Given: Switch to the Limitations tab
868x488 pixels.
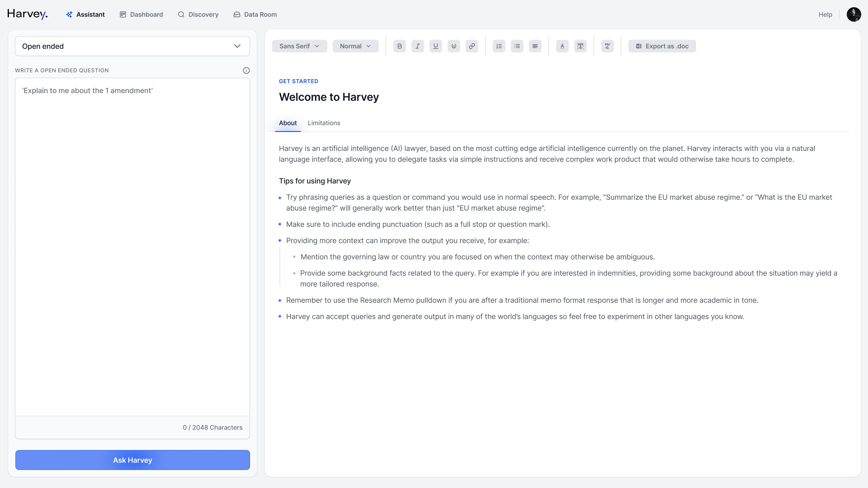Looking at the screenshot, I should pos(324,123).
